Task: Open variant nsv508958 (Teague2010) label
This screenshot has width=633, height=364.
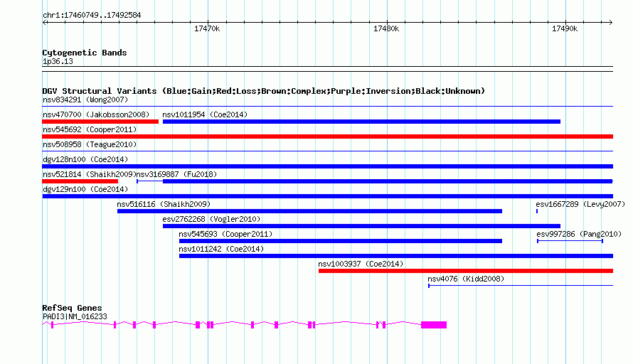Action: point(90,144)
